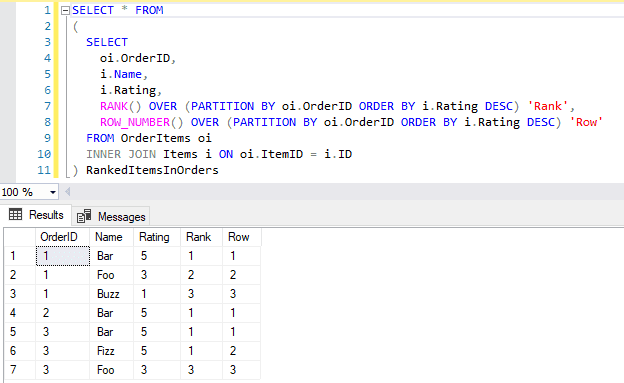The width and height of the screenshot is (624, 383).
Task: Click the Messages tab icon
Action: pyautogui.click(x=84, y=216)
